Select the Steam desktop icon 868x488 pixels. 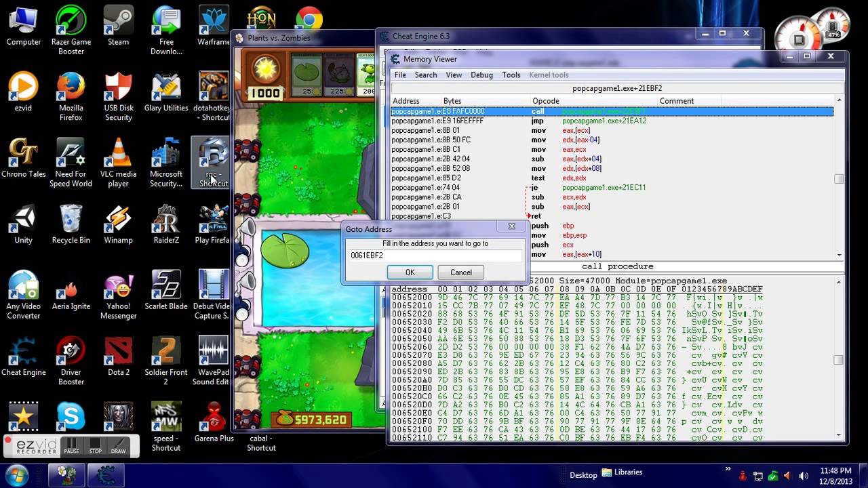[118, 27]
